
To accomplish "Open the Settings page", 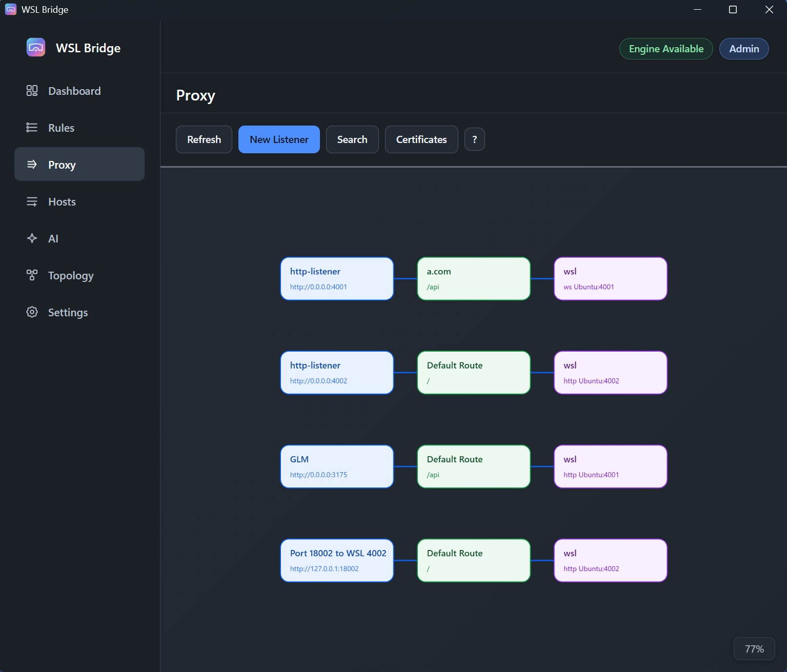I will click(x=79, y=312).
